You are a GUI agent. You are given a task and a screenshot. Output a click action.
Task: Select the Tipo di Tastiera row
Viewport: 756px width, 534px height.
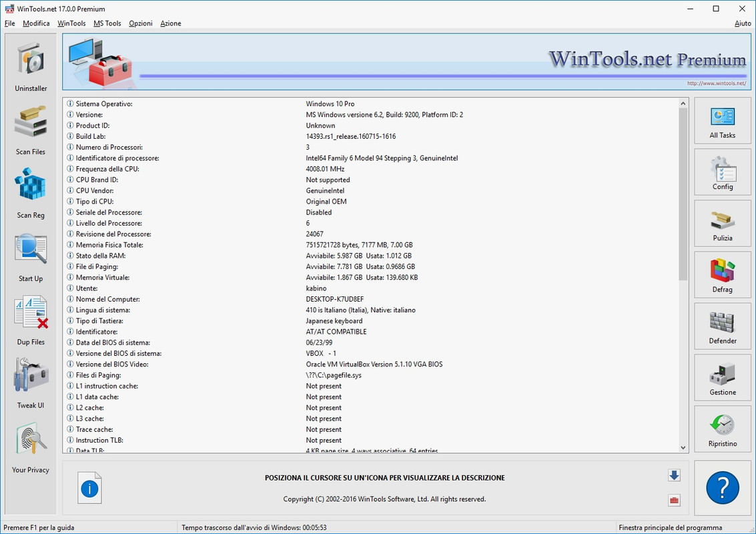[x=370, y=321]
